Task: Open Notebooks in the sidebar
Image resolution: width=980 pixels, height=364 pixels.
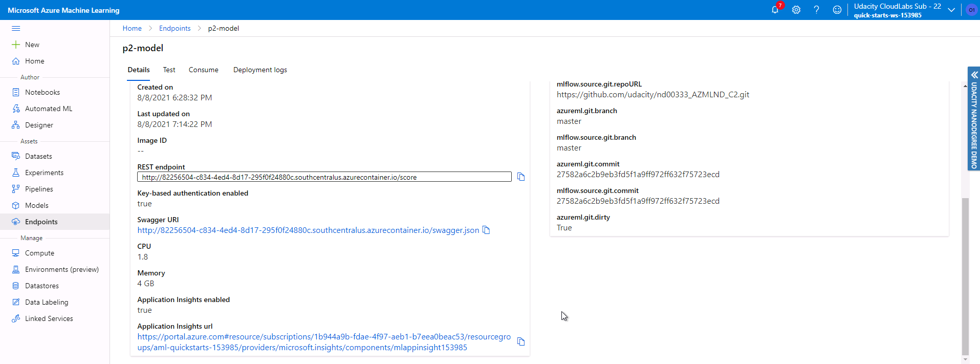Action: (x=42, y=92)
